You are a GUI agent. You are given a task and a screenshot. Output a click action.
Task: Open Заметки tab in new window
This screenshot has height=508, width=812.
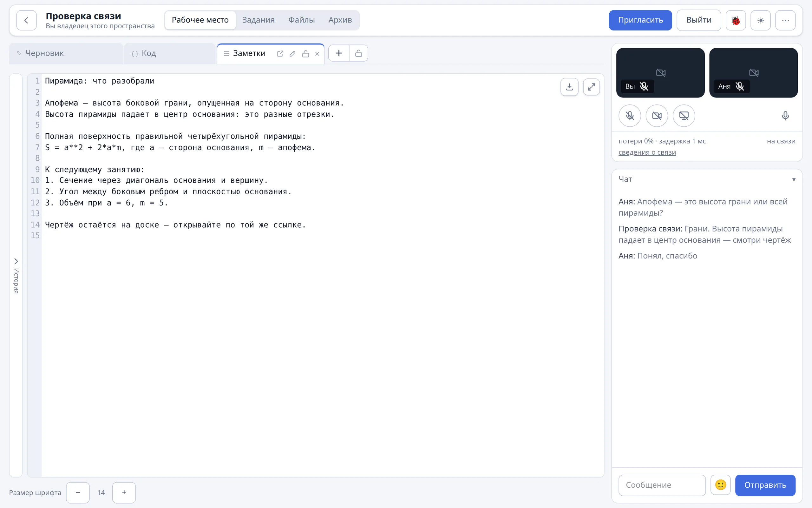[280, 53]
